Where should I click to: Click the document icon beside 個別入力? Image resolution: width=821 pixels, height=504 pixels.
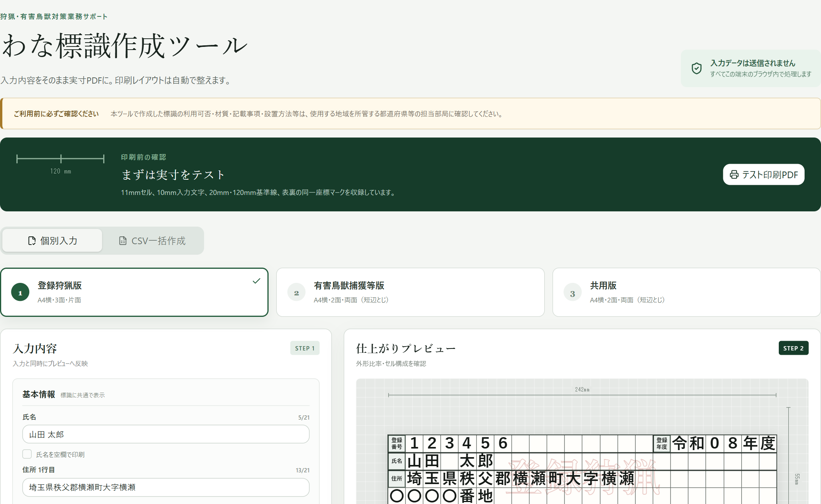32,241
